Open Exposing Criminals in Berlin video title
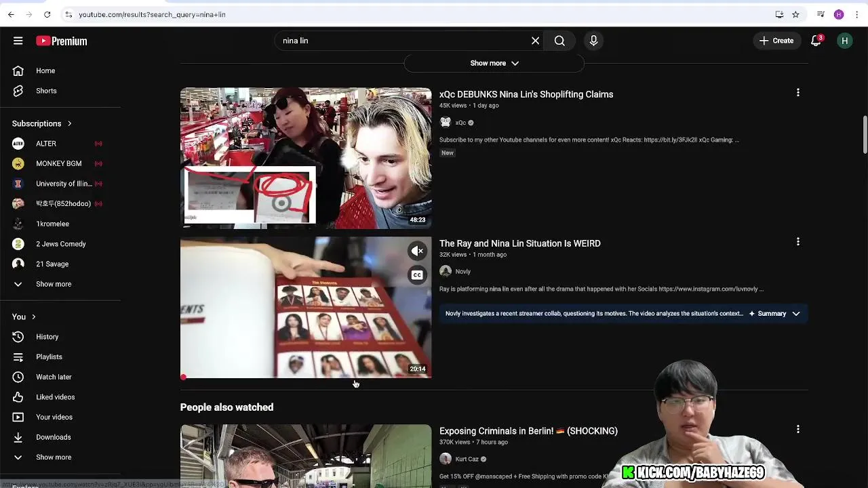 point(528,431)
